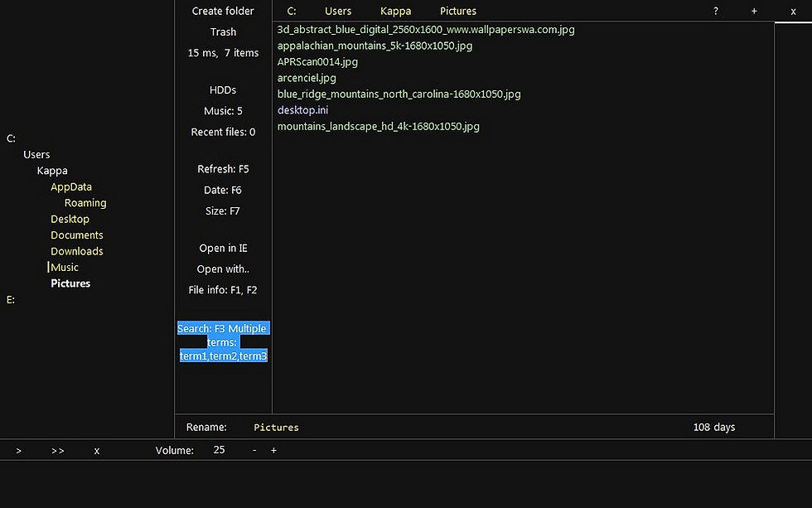Click the Volume value 25
Image resolution: width=812 pixels, height=508 pixels.
(219, 450)
